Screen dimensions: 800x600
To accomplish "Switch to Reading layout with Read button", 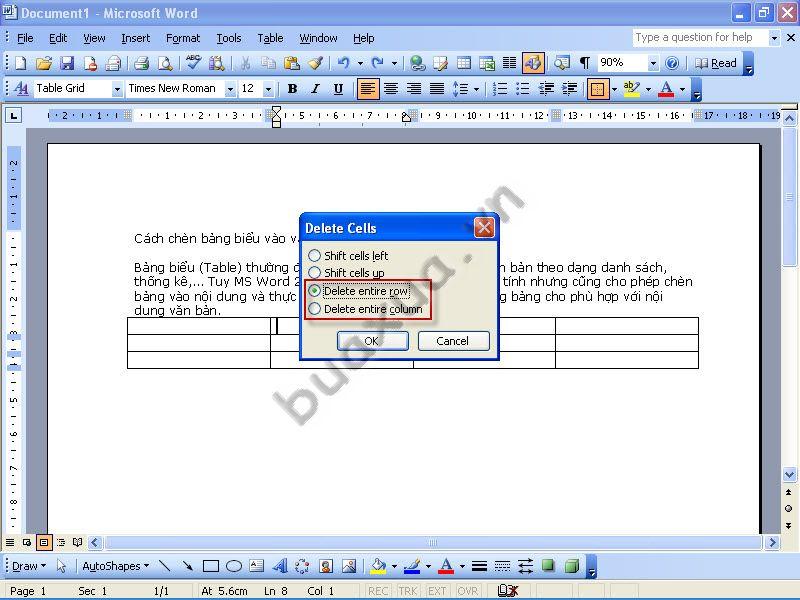I will (x=716, y=63).
